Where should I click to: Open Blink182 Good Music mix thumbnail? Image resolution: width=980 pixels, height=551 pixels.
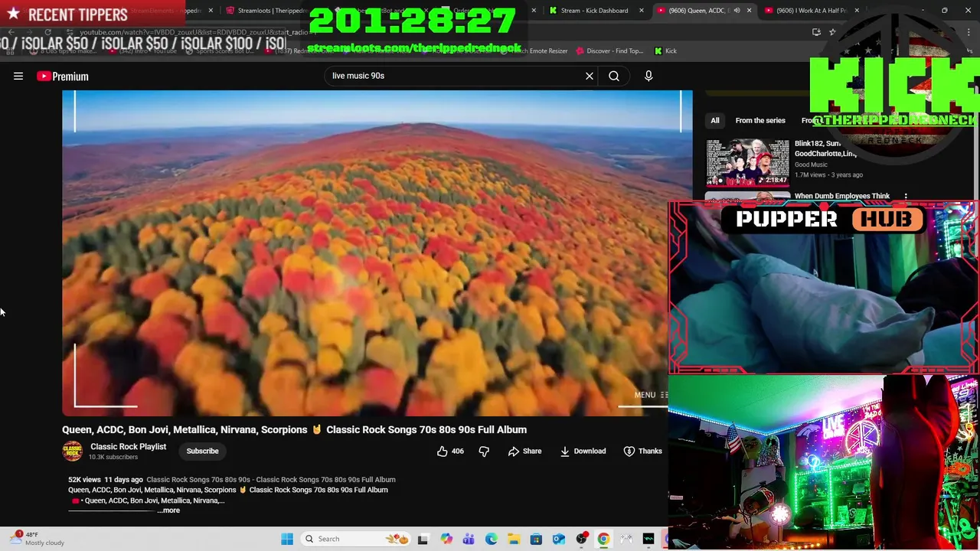click(x=747, y=162)
